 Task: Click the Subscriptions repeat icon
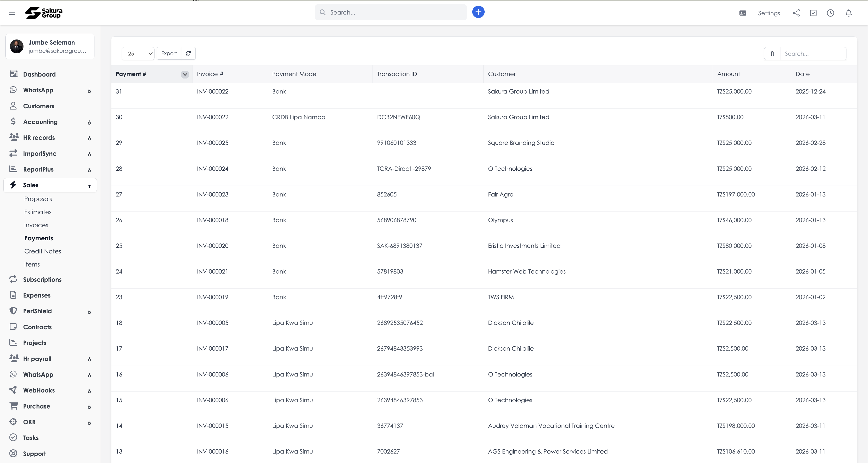coord(13,279)
